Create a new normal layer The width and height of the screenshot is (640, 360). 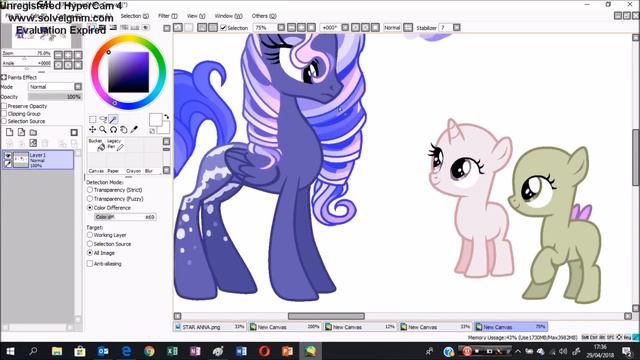(9, 132)
